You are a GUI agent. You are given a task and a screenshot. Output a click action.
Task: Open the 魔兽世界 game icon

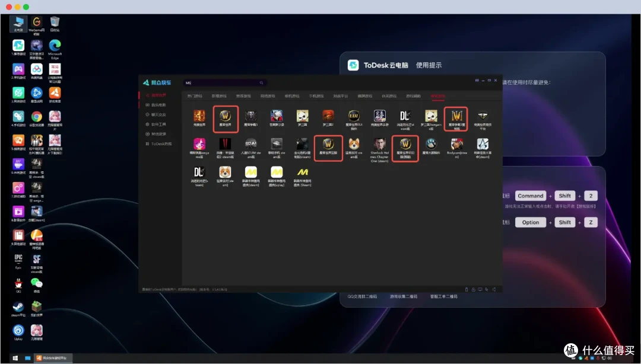click(226, 116)
